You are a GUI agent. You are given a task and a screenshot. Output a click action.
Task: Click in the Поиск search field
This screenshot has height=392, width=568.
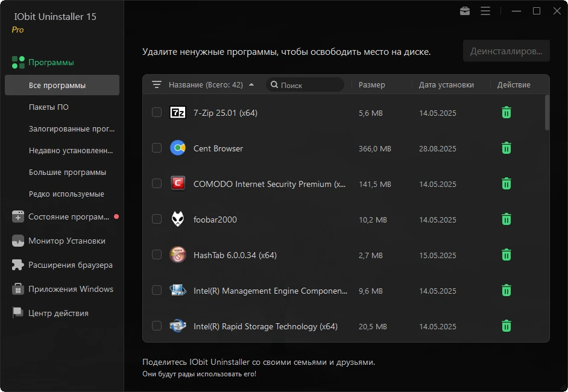pyautogui.click(x=305, y=85)
